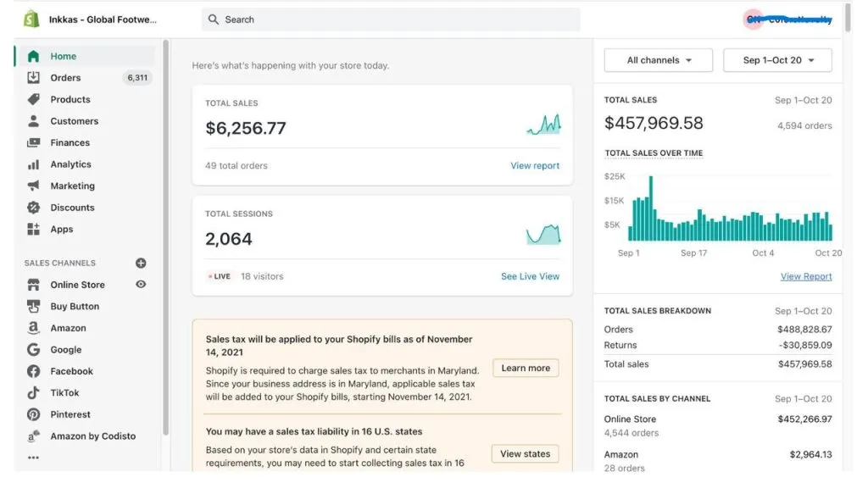Select TikTok sales channel
868x483 pixels.
click(x=64, y=392)
